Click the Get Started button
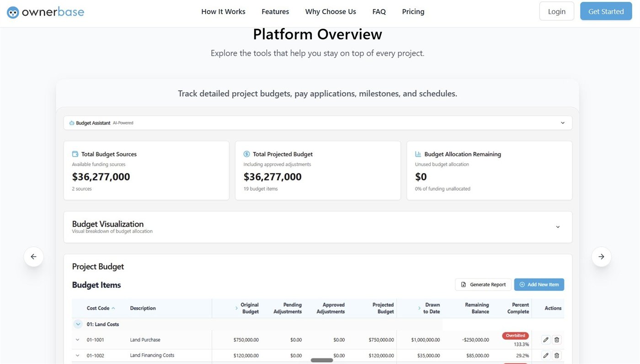This screenshot has width=640, height=364. click(x=606, y=11)
